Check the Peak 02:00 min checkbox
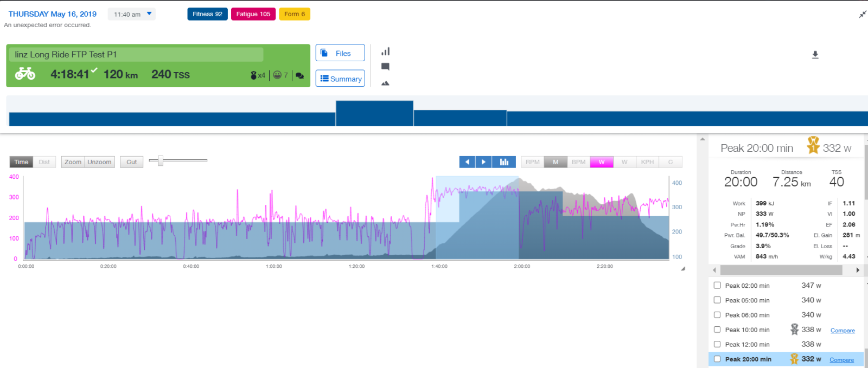Viewport: 868px width, 368px height. [x=717, y=286]
